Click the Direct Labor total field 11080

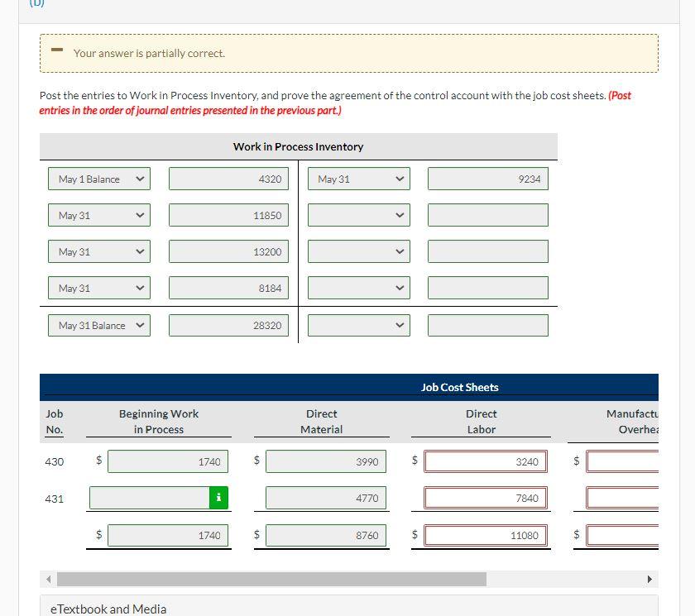pyautogui.click(x=486, y=535)
